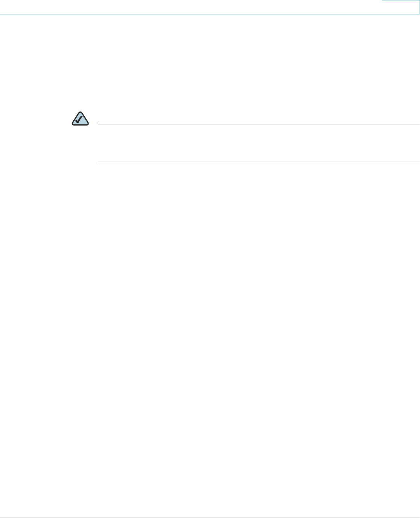The height and width of the screenshot is (518, 420).
Task: Click the checkmark note icon
Action: tap(80, 119)
